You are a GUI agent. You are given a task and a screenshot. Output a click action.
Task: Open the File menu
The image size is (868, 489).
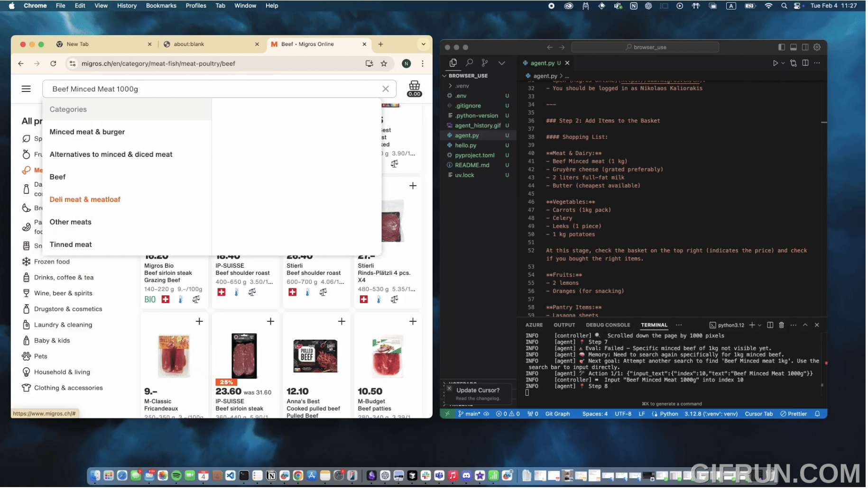pos(61,6)
